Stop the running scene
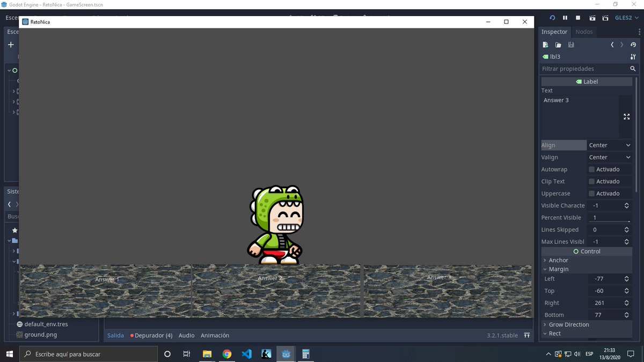Screen dimensions: 644x362 (x=578, y=18)
